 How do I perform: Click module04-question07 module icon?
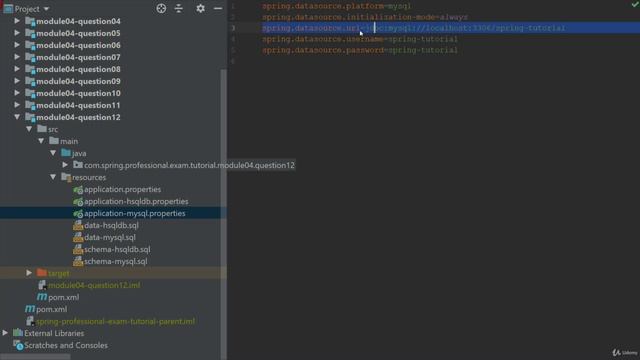30,57
